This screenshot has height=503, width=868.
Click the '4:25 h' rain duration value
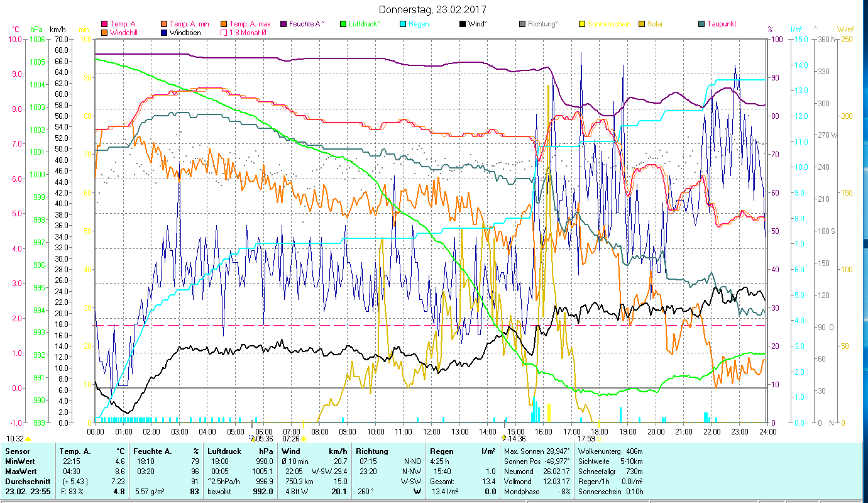(x=440, y=462)
